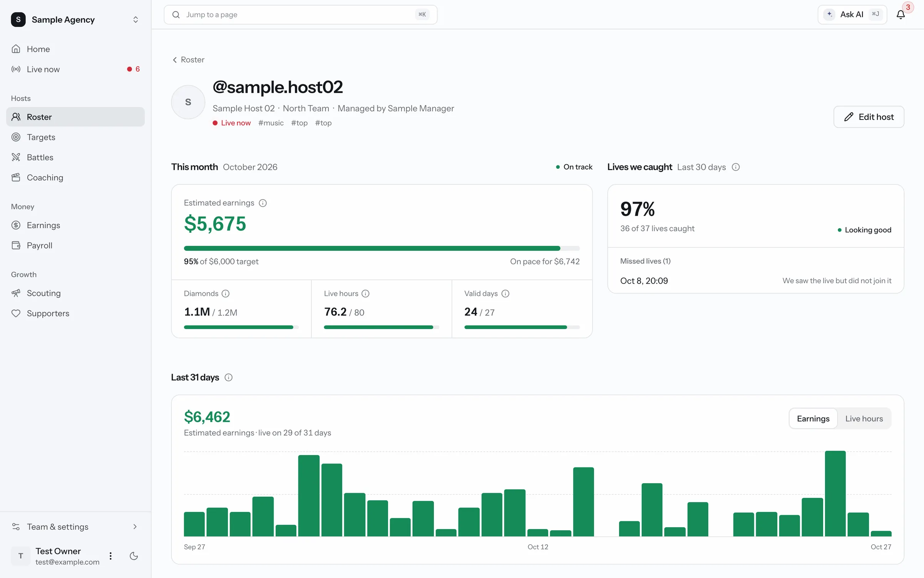This screenshot has width=924, height=578.
Task: Open the notifications bell
Action: click(x=901, y=15)
